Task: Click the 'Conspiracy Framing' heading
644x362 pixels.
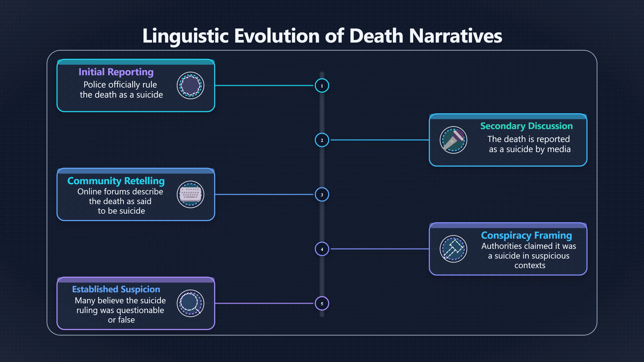Action: point(526,235)
